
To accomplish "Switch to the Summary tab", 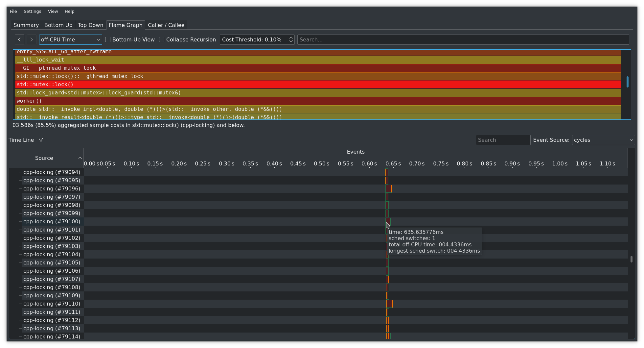I will [x=26, y=25].
